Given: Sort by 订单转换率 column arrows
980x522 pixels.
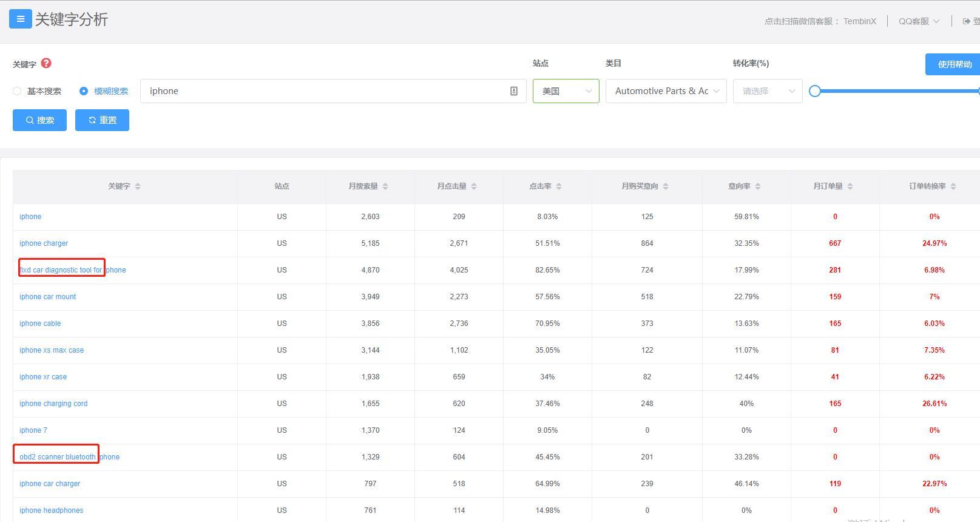Looking at the screenshot, I should (953, 186).
